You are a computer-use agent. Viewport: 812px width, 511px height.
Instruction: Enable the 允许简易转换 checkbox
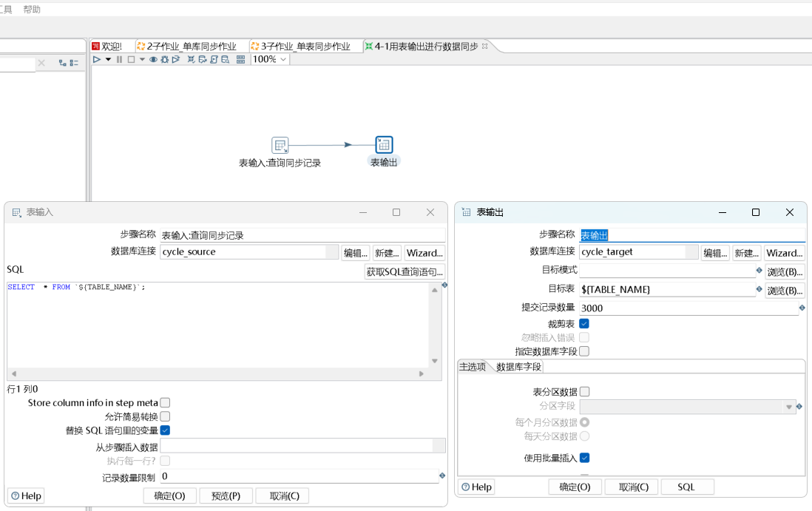[x=165, y=416]
